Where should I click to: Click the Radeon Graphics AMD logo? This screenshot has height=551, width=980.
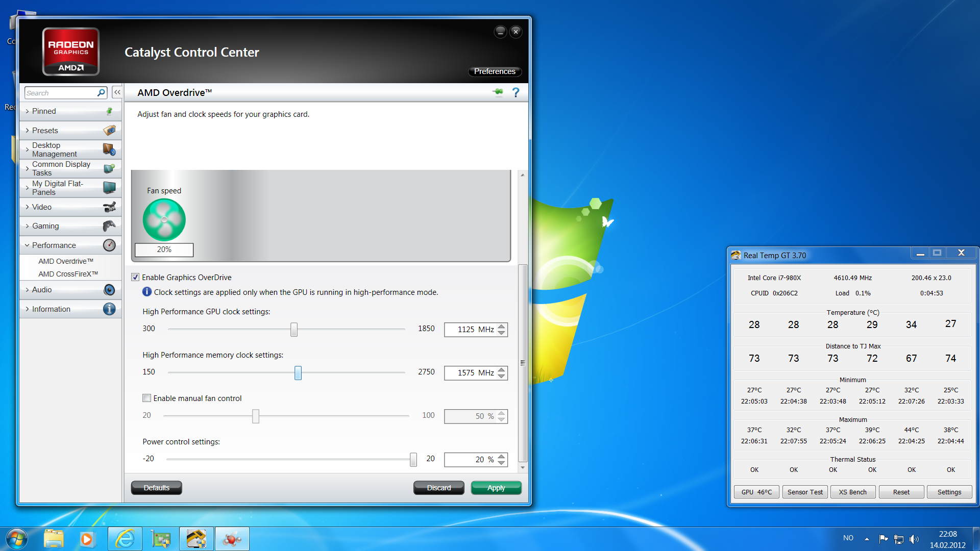coord(71,52)
